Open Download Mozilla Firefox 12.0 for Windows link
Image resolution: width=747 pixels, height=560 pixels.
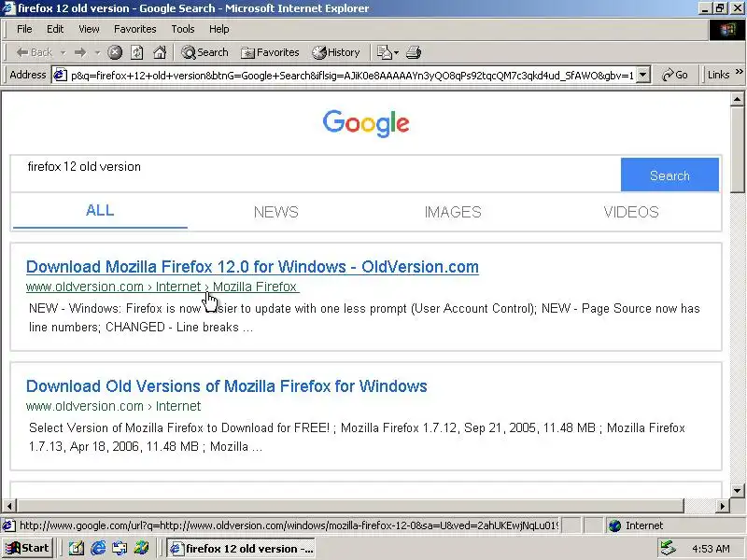coord(252,267)
